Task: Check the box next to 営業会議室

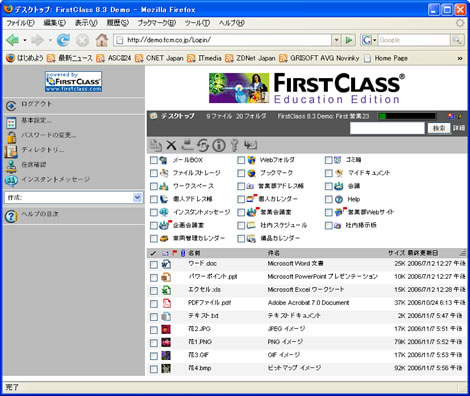Action: 241,212
